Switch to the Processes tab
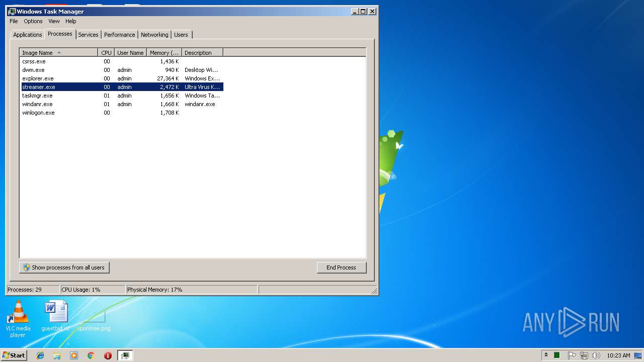This screenshot has width=644, height=362. tap(60, 34)
